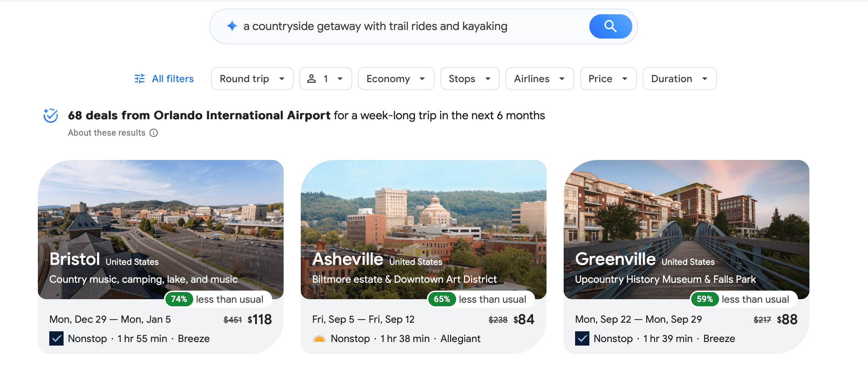The height and width of the screenshot is (367, 868).
Task: Click the deals checkmark badge icon
Action: point(51,115)
